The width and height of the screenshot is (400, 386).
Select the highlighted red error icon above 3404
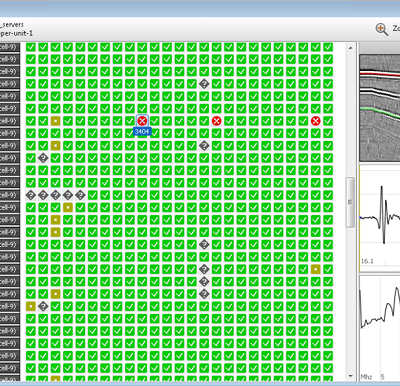click(x=142, y=121)
